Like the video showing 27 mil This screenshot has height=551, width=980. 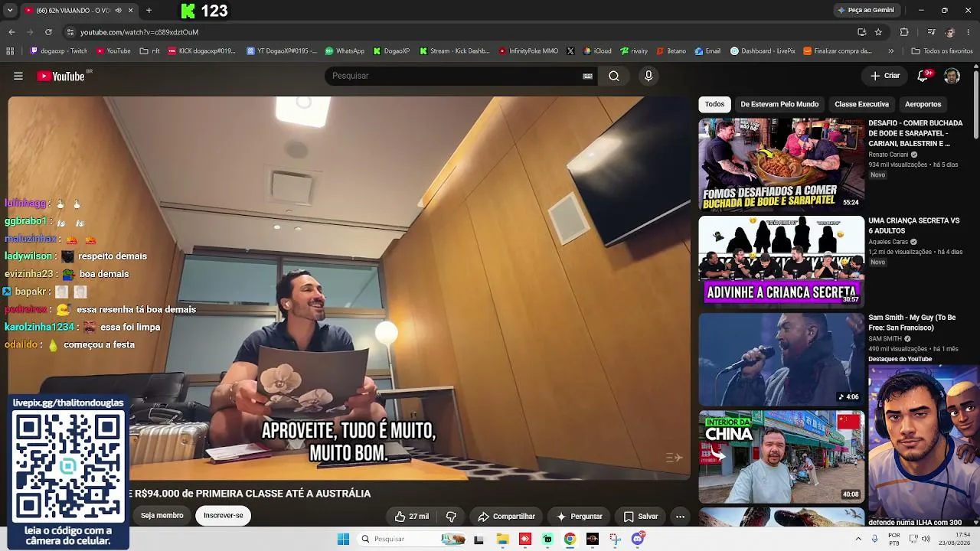point(411,517)
